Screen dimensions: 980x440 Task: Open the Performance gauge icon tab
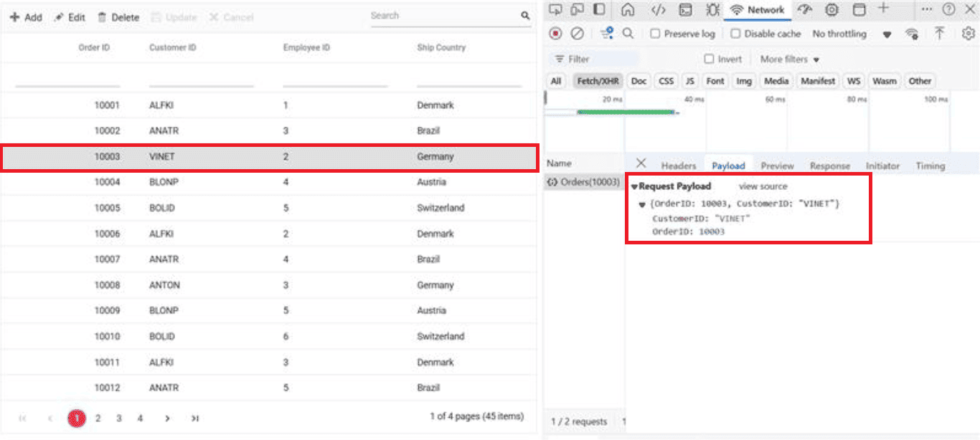click(805, 9)
